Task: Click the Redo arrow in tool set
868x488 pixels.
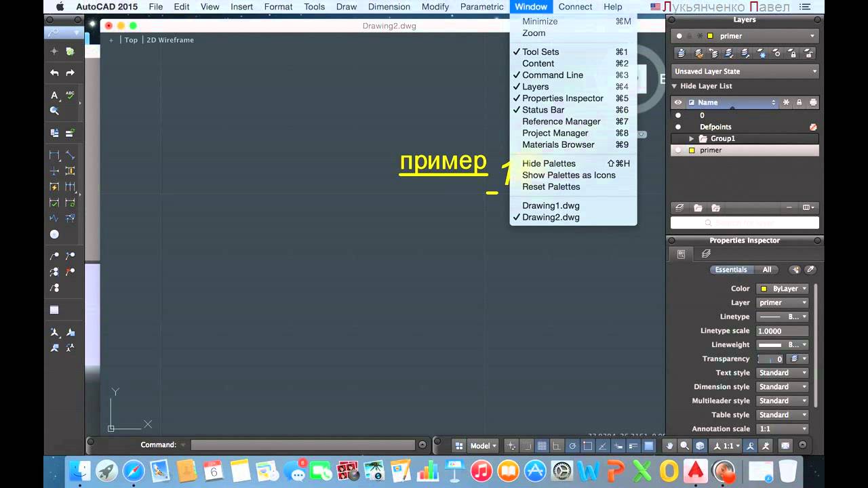Action: coord(70,73)
